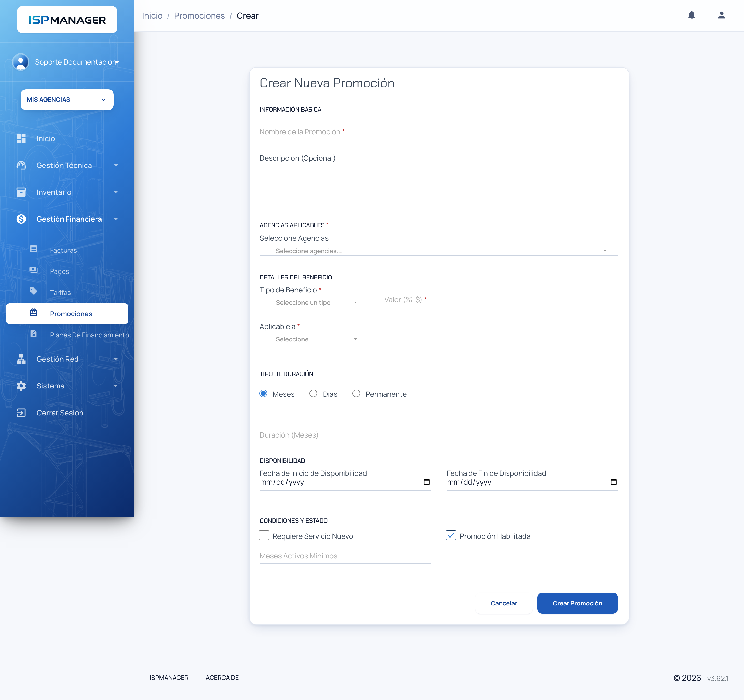Click the Facturas receipt icon
The width and height of the screenshot is (744, 700).
[x=34, y=249]
